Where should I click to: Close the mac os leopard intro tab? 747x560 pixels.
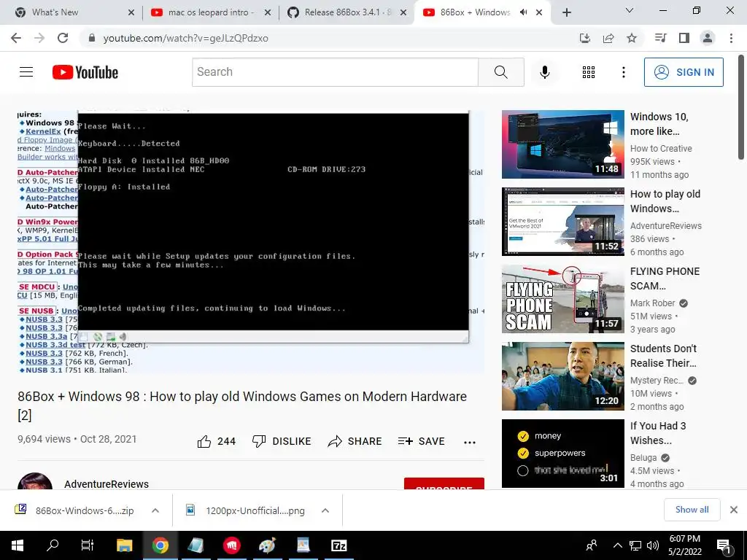[x=268, y=12]
